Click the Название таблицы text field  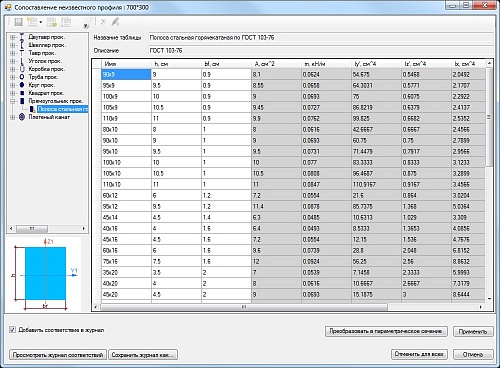pyautogui.click(x=320, y=38)
